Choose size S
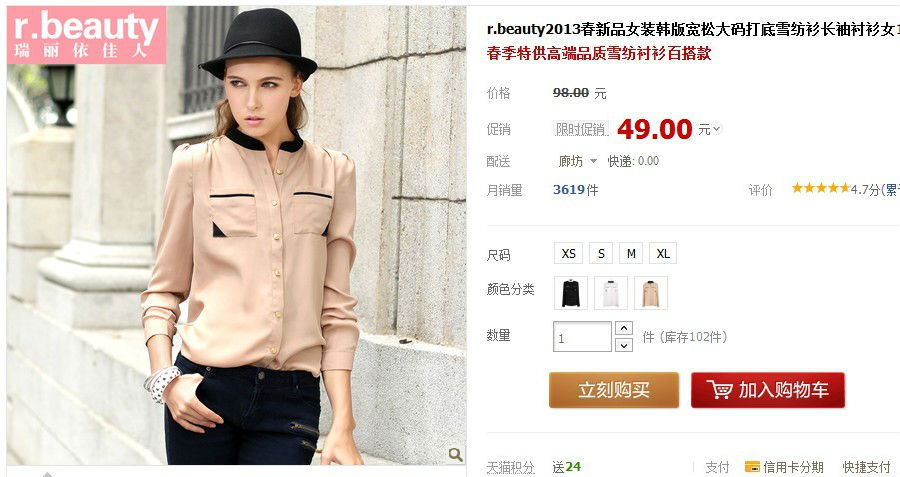900x477 pixels. pos(601,253)
